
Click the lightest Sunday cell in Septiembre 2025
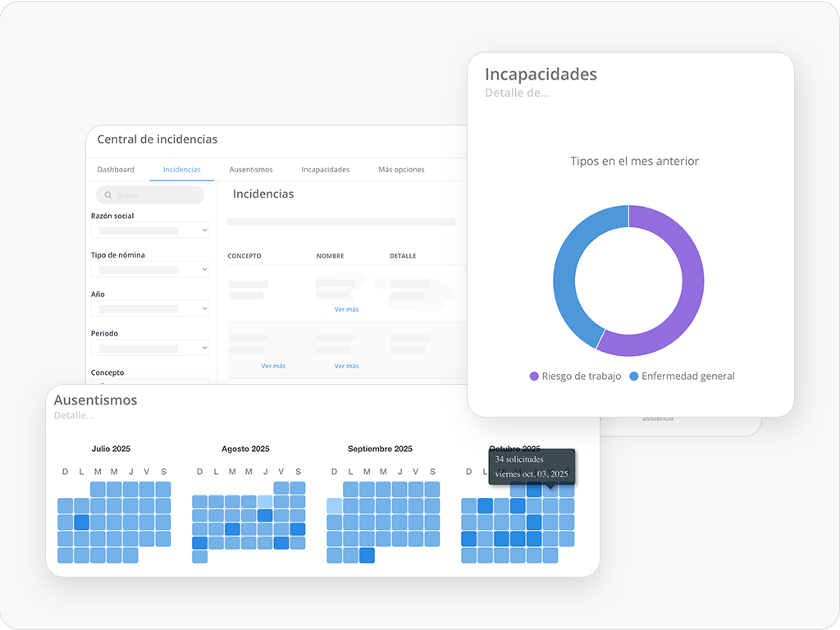click(334, 506)
